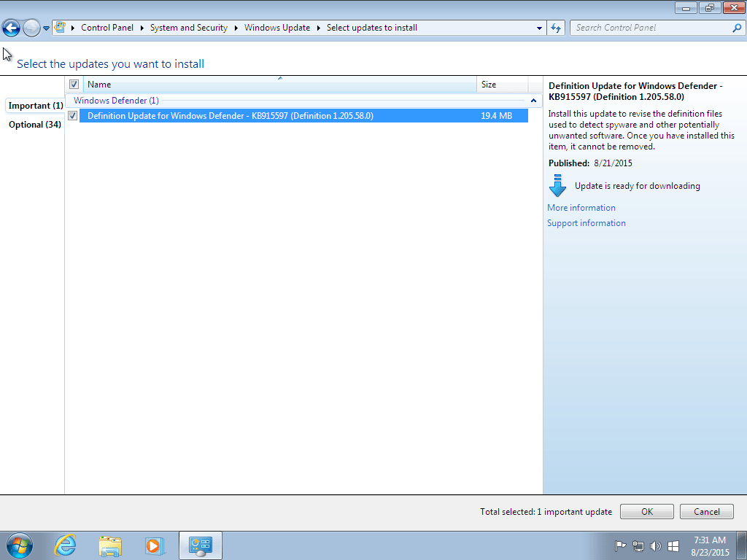
Task: Click the volume icon in system tray
Action: pos(654,545)
